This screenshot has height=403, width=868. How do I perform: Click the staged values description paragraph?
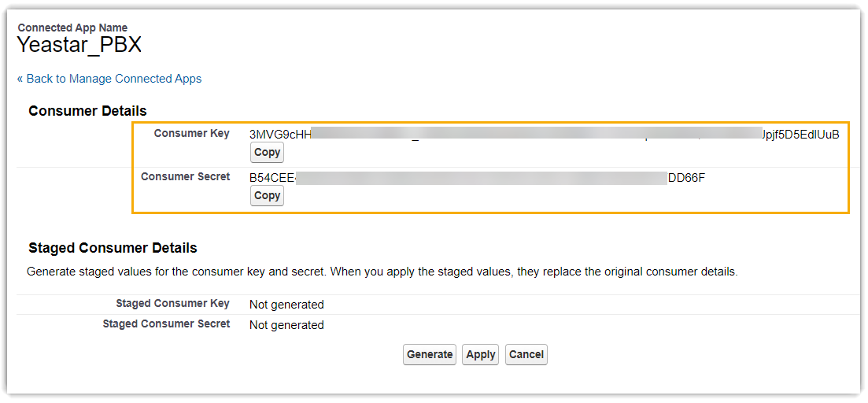tap(382, 272)
